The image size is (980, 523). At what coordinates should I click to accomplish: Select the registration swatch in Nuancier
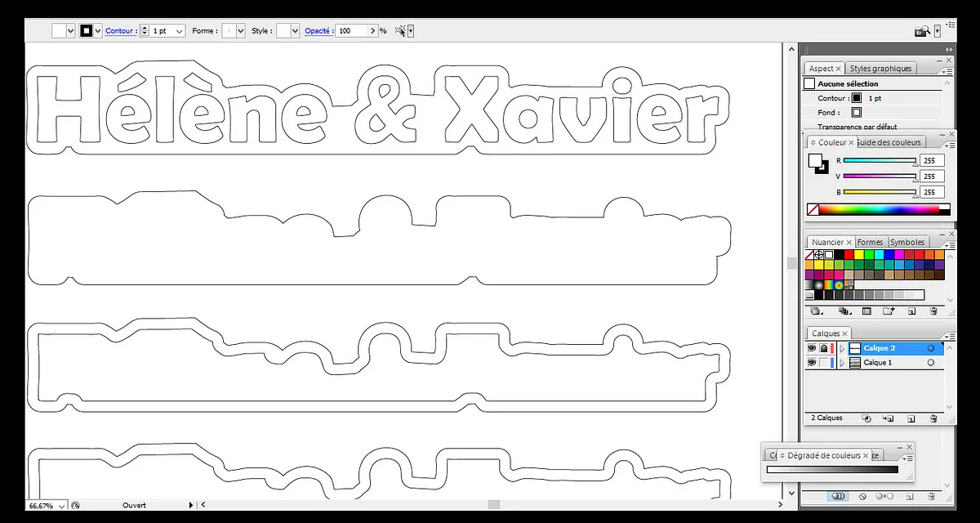tap(819, 255)
